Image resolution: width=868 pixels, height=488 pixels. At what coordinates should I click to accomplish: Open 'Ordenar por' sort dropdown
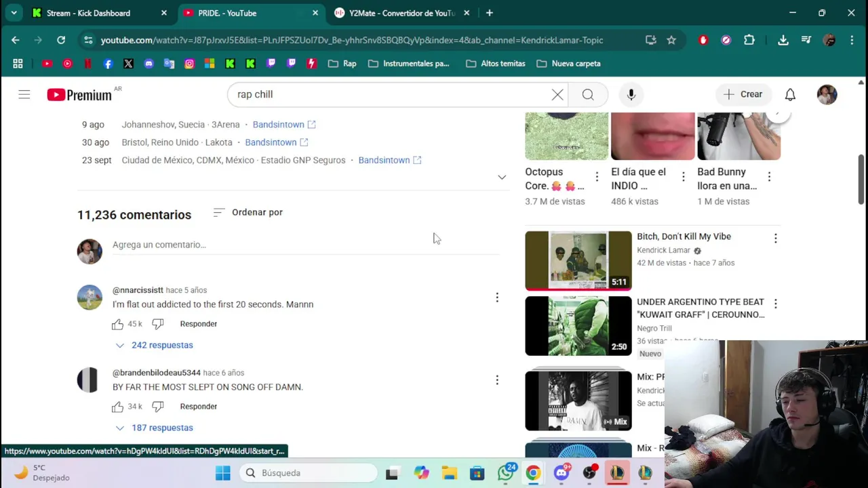(x=248, y=212)
